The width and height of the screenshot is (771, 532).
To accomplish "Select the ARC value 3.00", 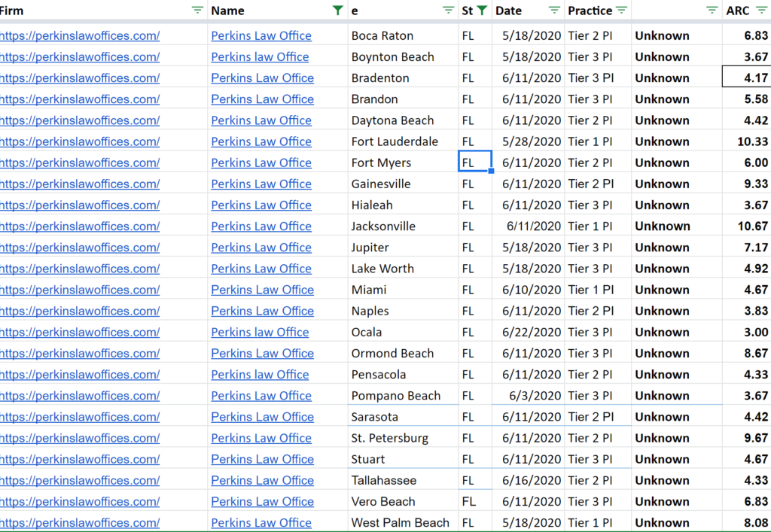I will (747, 332).
